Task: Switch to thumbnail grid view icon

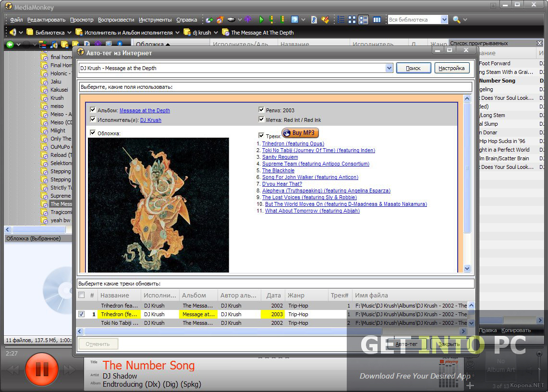Action: pyautogui.click(x=353, y=20)
